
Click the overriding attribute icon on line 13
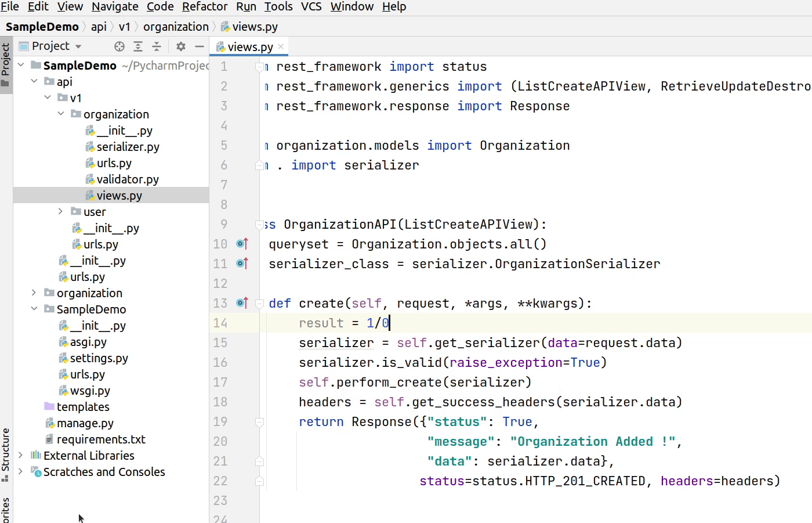click(242, 303)
